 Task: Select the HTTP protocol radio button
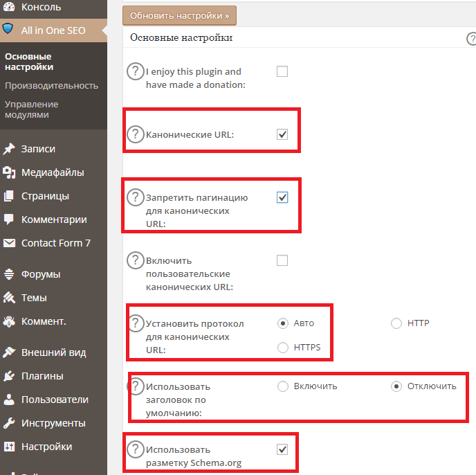pyautogui.click(x=396, y=323)
